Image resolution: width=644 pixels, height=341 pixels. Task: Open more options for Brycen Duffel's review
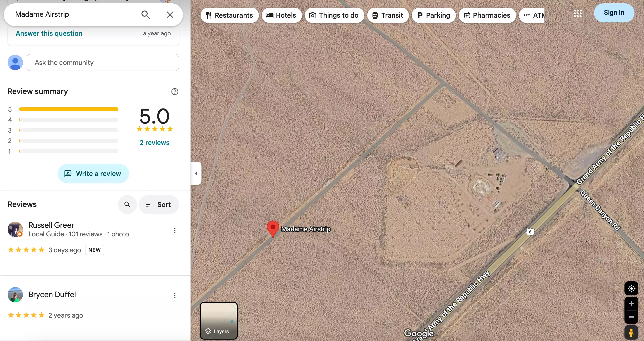pos(175,296)
